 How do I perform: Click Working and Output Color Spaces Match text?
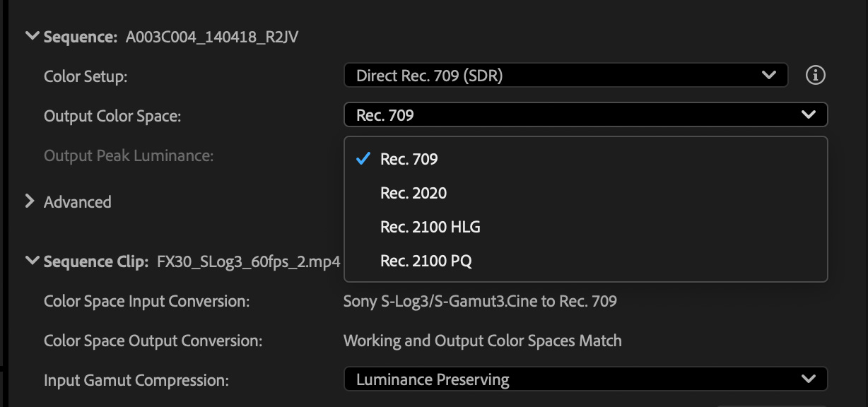coord(483,341)
